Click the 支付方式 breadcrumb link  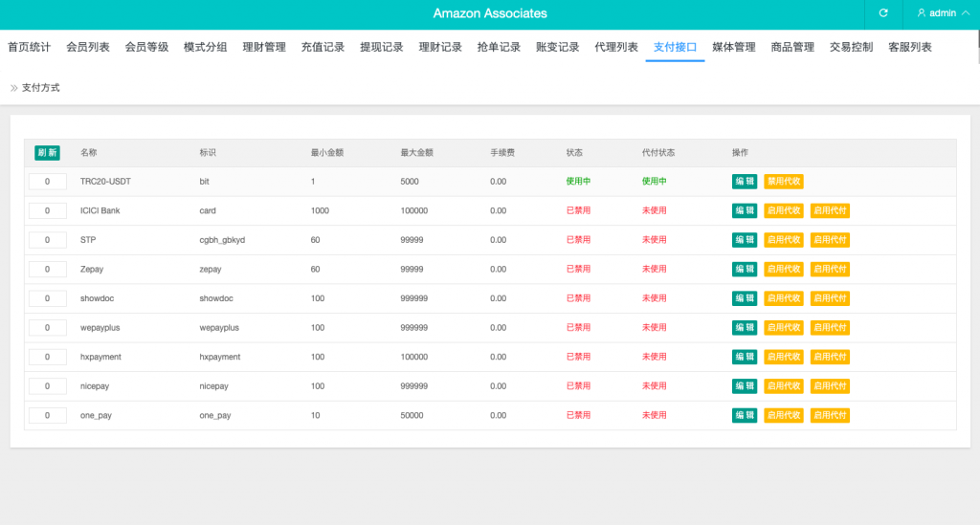tap(40, 87)
